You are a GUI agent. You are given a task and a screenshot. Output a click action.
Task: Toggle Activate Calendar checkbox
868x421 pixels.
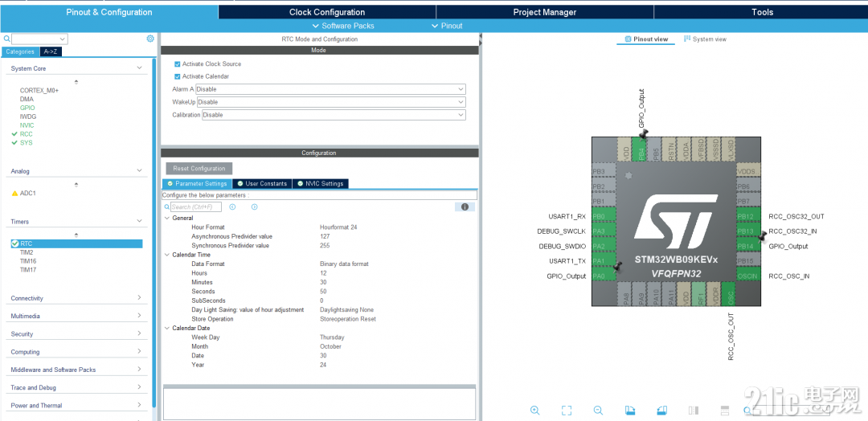pos(177,76)
